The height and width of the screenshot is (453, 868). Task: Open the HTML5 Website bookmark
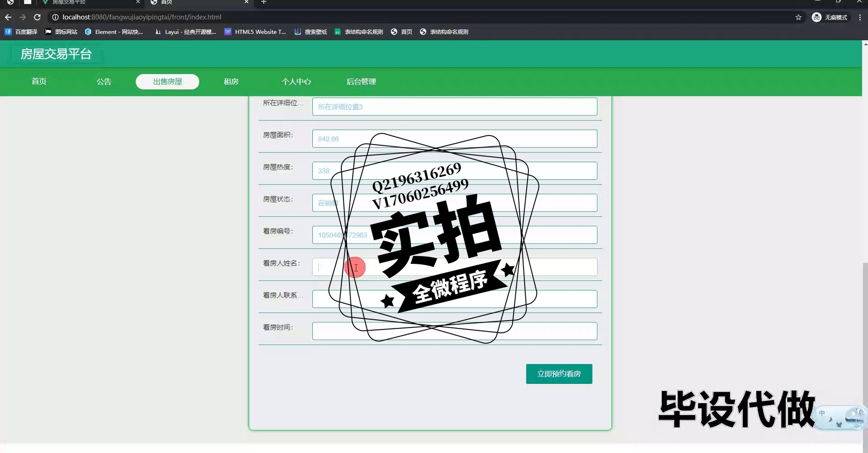(x=255, y=32)
